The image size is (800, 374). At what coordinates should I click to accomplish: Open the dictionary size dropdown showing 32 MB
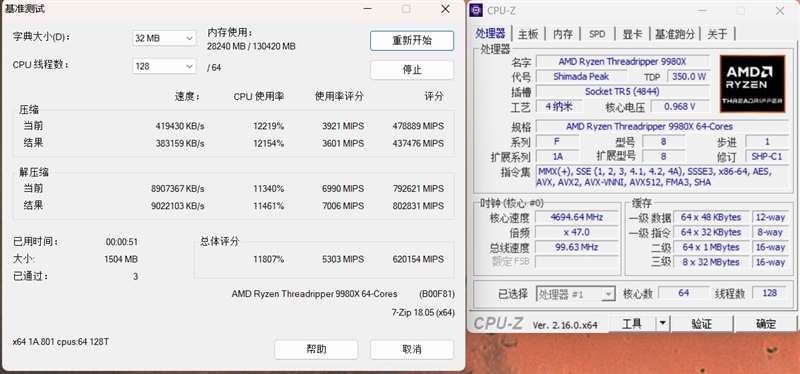pos(164,38)
